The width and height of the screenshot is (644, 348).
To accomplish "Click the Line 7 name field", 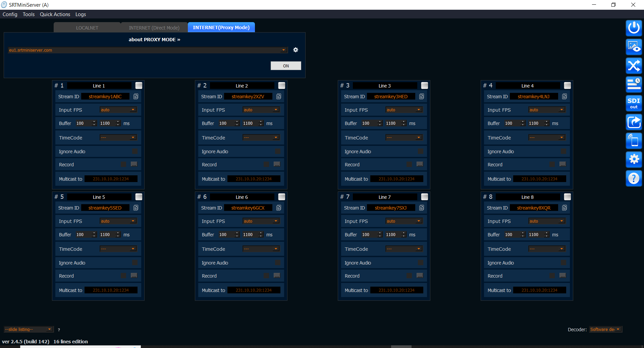I will [x=385, y=197].
